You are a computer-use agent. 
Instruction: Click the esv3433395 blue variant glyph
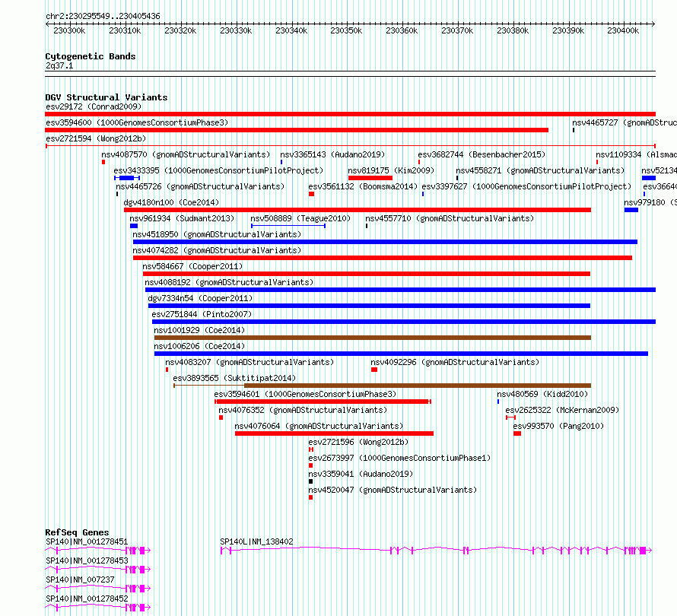[x=127, y=178]
